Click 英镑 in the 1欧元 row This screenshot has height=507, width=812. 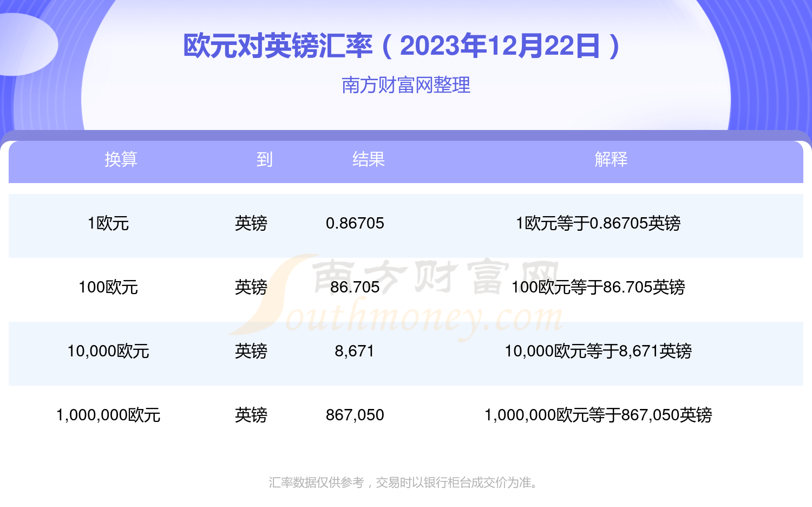pos(251,223)
